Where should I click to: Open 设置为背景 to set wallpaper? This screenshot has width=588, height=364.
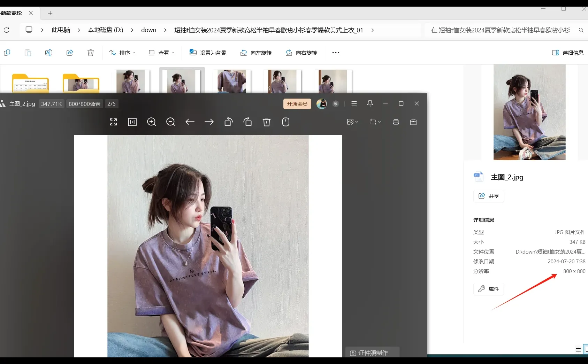pos(207,53)
